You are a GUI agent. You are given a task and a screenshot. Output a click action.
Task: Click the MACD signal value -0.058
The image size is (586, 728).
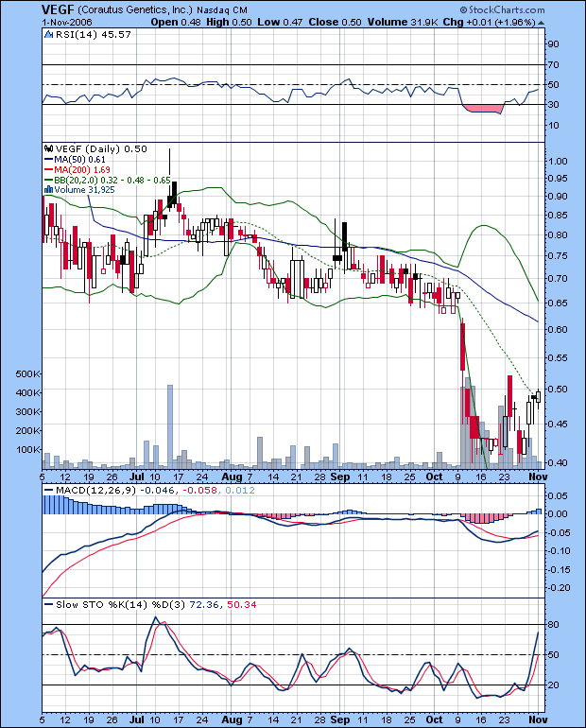(x=199, y=491)
